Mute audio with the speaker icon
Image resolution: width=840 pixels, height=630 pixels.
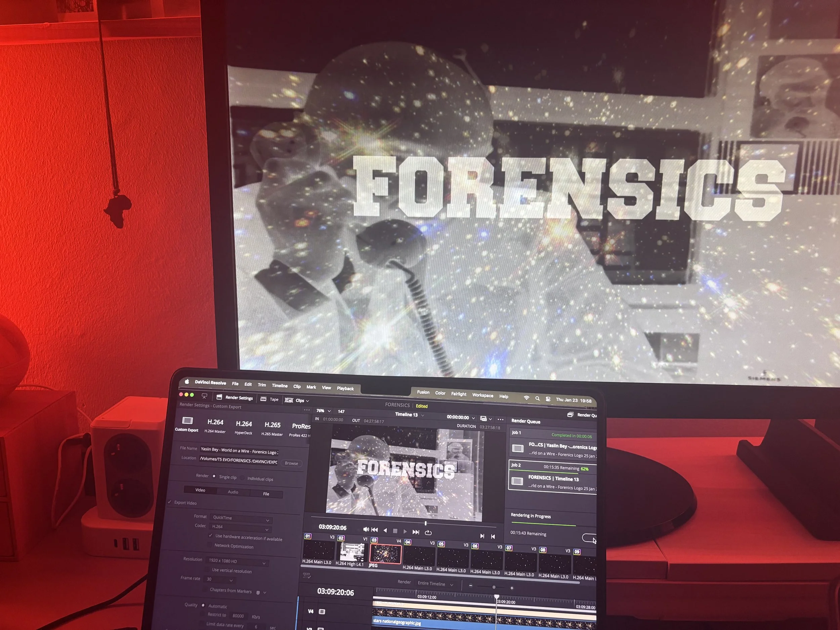point(366,529)
